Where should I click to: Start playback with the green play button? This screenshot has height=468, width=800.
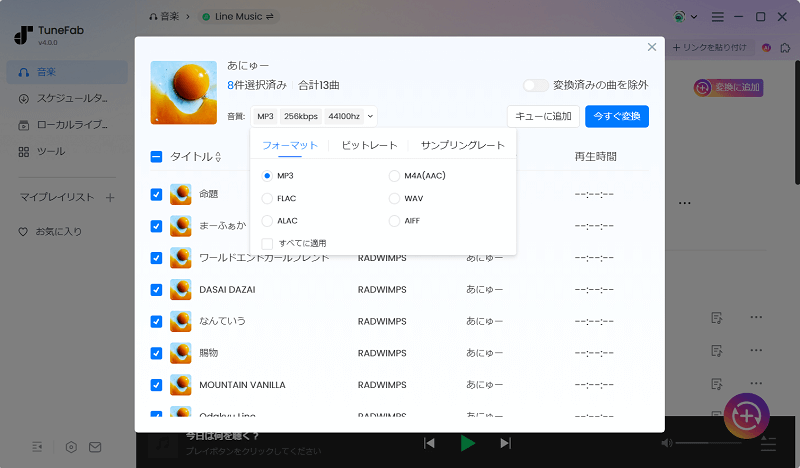(467, 443)
